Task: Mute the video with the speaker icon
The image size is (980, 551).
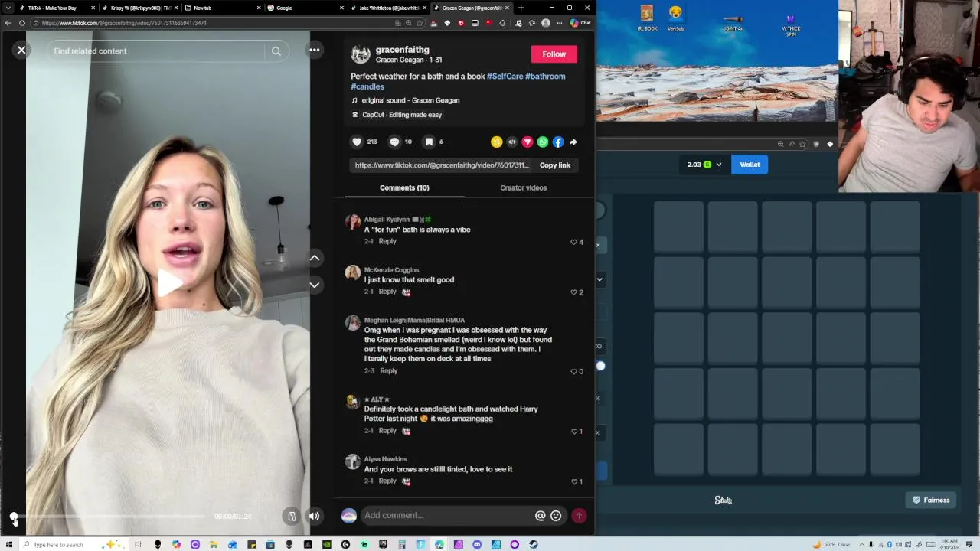Action: click(x=314, y=517)
